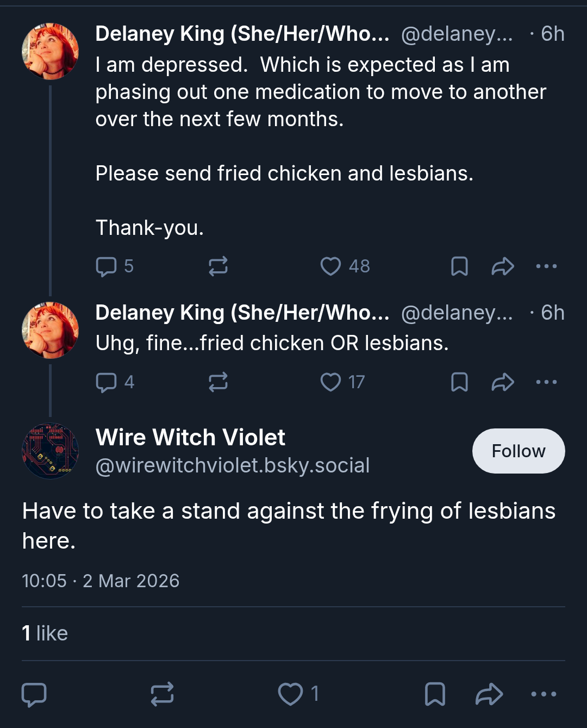This screenshot has height=728, width=587.
Task: Repost the 'fried chicken OR lesbians' post
Action: coord(218,382)
